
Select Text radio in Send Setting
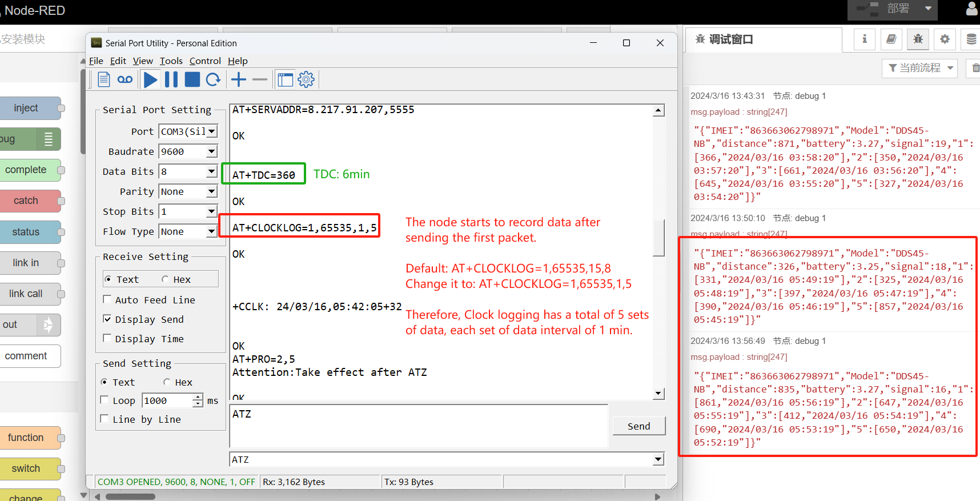coord(104,382)
